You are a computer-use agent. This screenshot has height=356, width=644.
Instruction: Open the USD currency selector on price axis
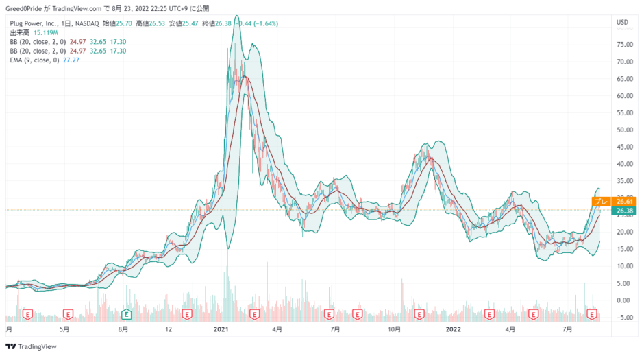coord(622,23)
